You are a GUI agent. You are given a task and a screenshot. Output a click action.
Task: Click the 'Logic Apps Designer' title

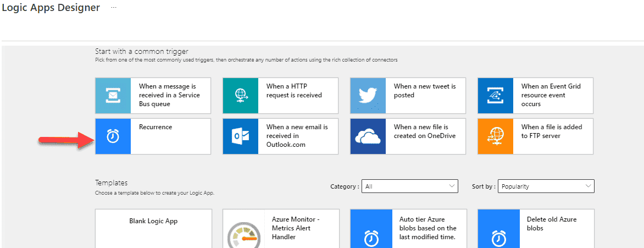pos(51,7)
